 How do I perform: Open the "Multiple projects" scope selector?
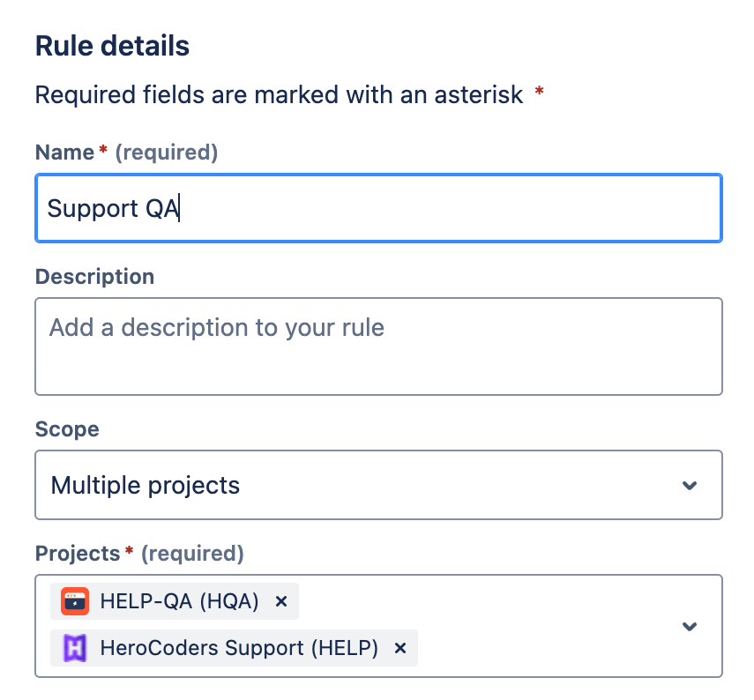353,485
